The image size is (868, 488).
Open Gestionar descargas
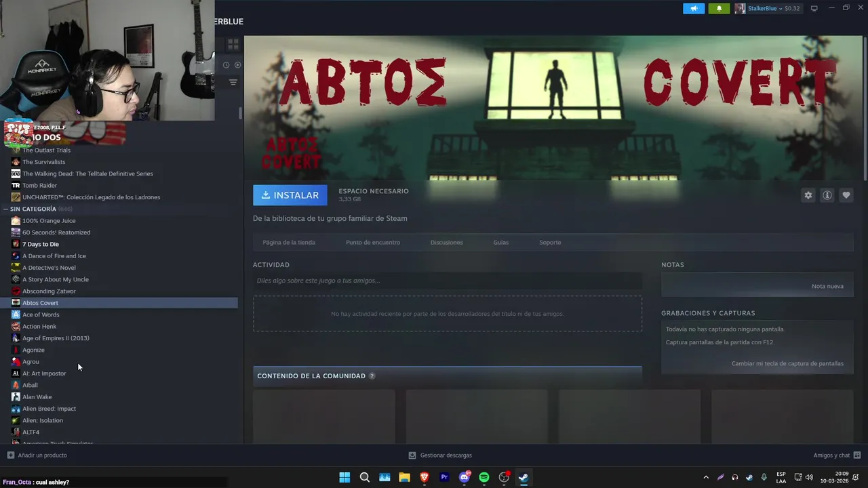click(440, 455)
